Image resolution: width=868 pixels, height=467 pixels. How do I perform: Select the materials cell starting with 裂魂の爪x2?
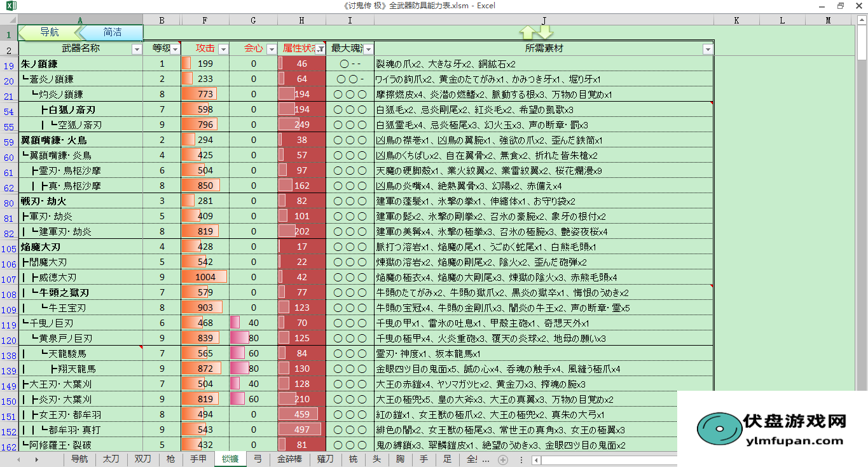(x=544, y=64)
